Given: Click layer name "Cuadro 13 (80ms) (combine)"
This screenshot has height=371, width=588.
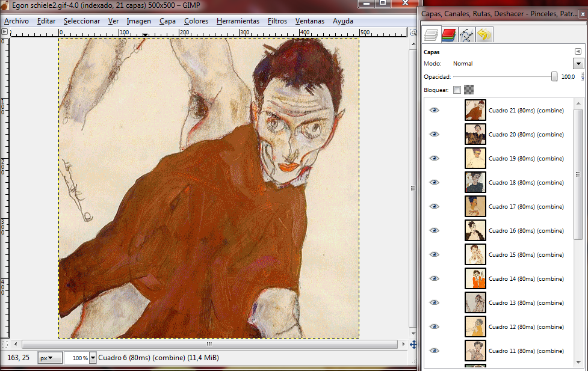Looking at the screenshot, I should click(x=526, y=303).
